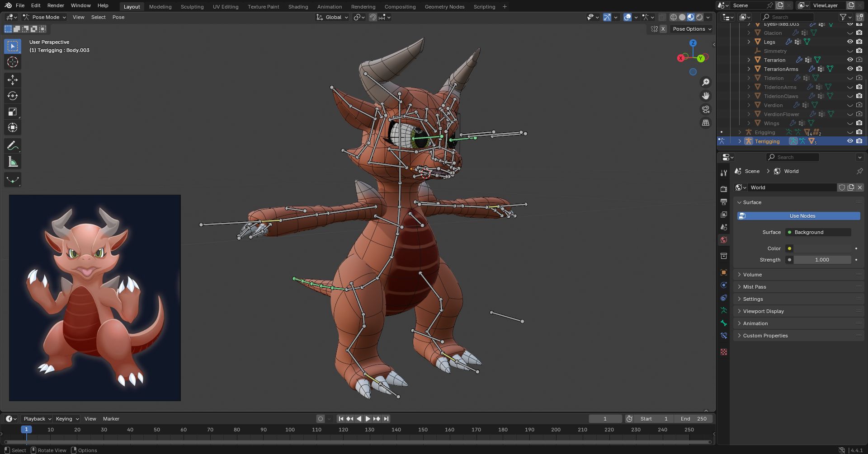This screenshot has height=454, width=868.
Task: Play animation forward in timeline
Action: tap(368, 419)
